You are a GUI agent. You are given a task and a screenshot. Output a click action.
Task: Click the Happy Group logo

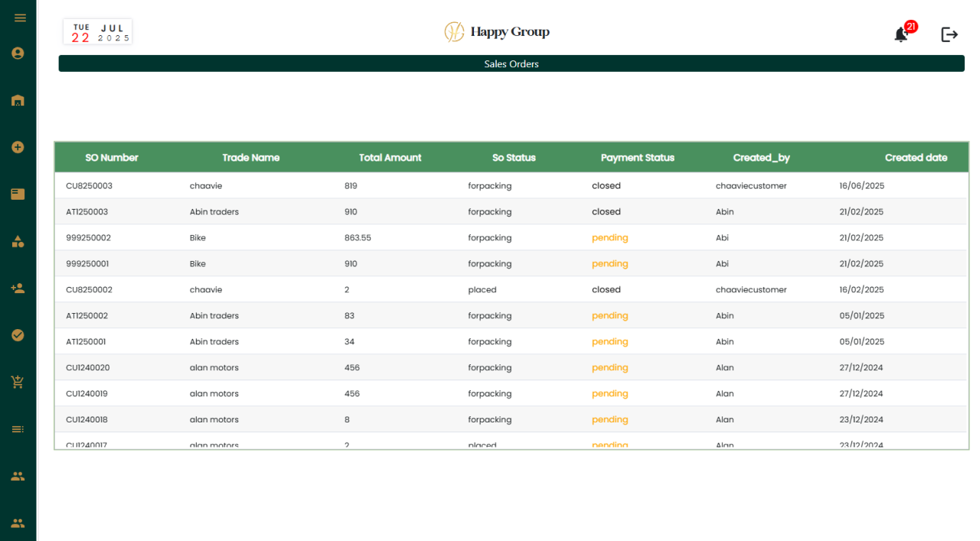point(497,31)
